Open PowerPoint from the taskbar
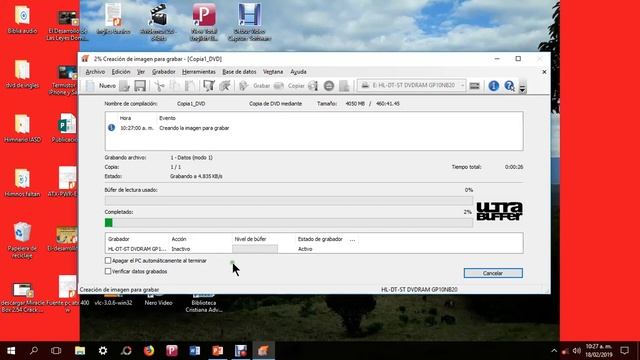The width and height of the screenshot is (640, 360). click(x=218, y=351)
